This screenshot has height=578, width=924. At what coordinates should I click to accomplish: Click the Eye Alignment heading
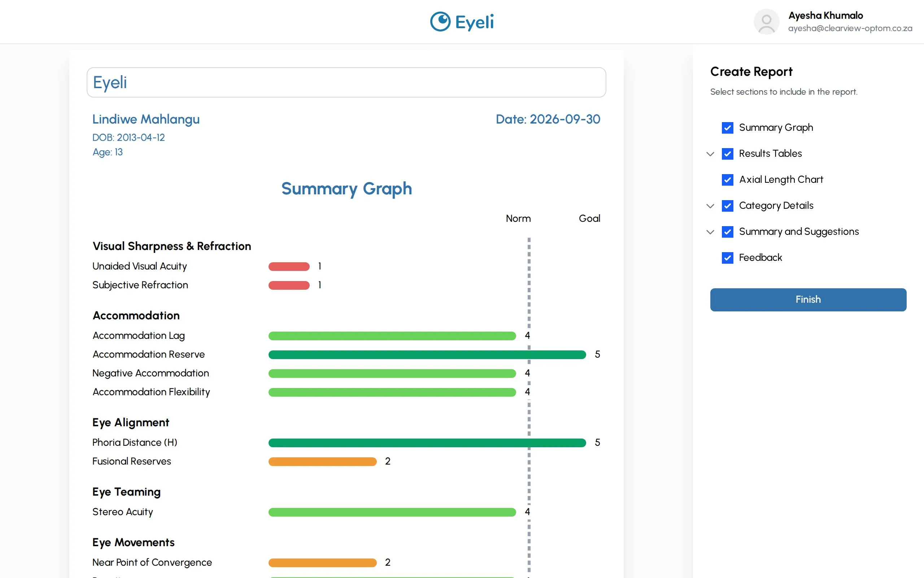point(131,422)
